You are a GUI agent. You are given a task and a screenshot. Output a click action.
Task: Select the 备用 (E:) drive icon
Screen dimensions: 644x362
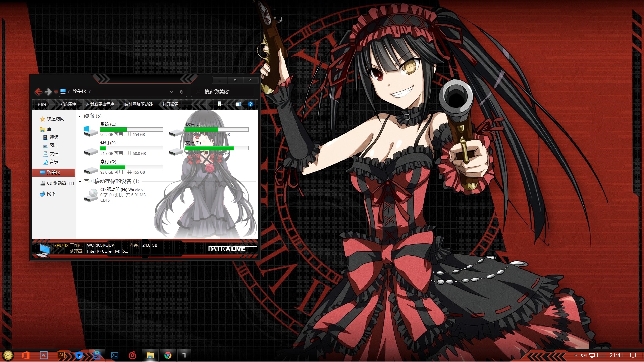pos(90,152)
